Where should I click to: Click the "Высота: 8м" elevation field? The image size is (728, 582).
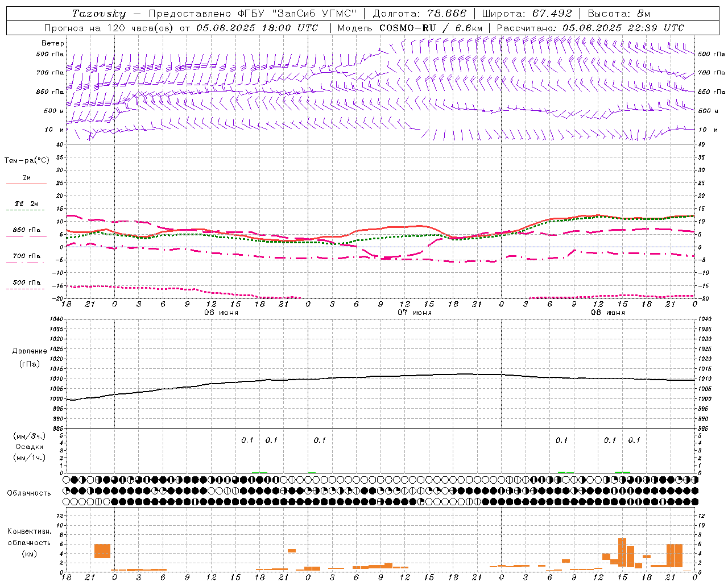(619, 14)
